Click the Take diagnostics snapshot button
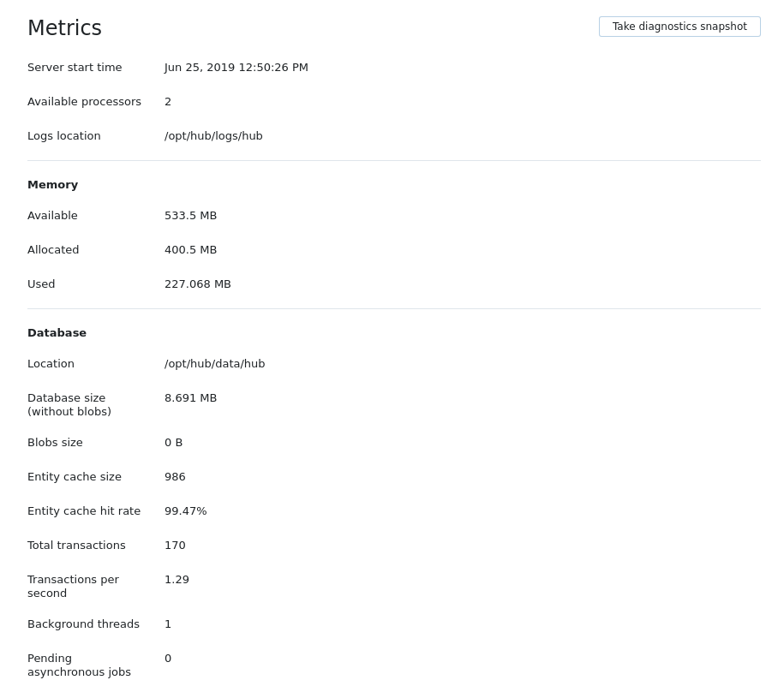The width and height of the screenshot is (784, 698). (x=679, y=26)
